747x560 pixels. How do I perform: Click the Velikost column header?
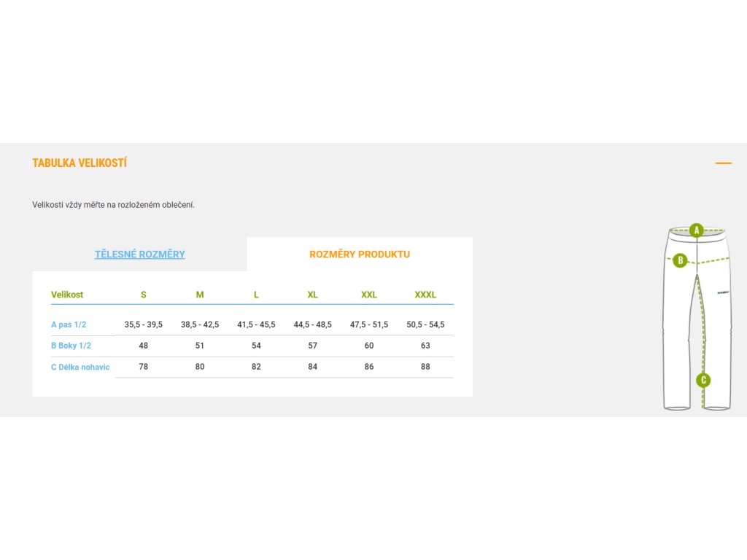67,295
